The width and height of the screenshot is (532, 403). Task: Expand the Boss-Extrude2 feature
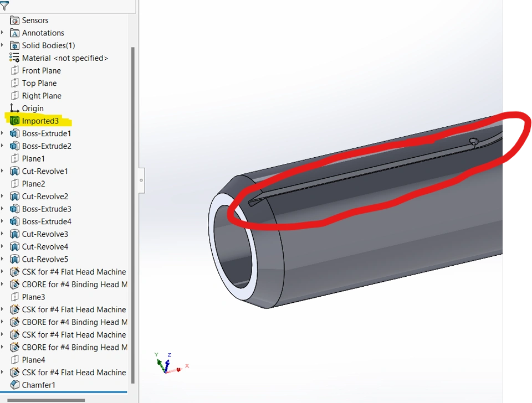click(2, 146)
